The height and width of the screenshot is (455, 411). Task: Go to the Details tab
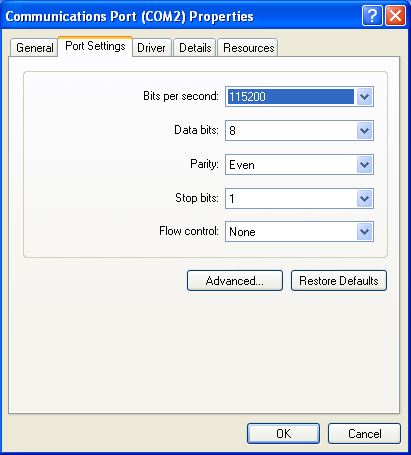[195, 48]
